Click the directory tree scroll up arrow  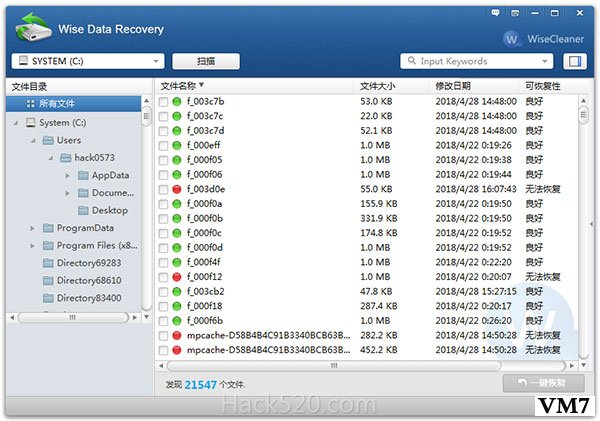coord(146,101)
